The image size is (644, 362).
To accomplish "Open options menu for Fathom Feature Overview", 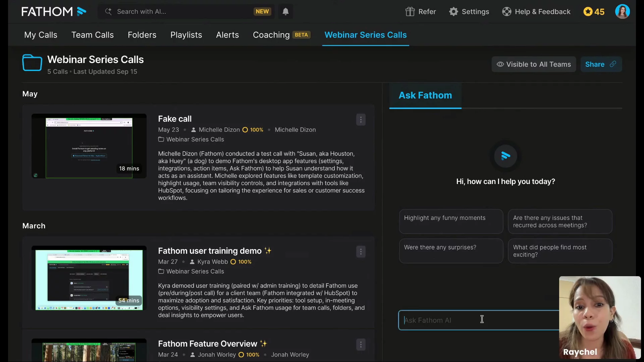I will point(361,345).
